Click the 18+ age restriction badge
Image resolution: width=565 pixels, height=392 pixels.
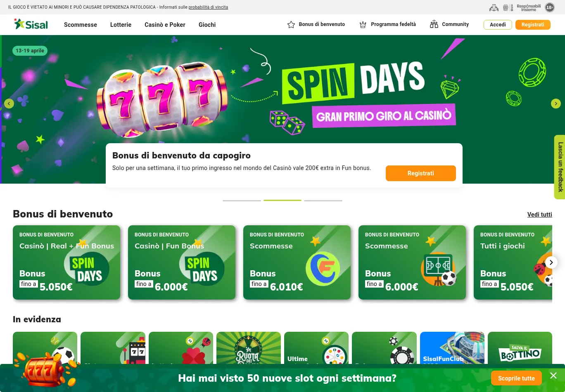tap(550, 7)
